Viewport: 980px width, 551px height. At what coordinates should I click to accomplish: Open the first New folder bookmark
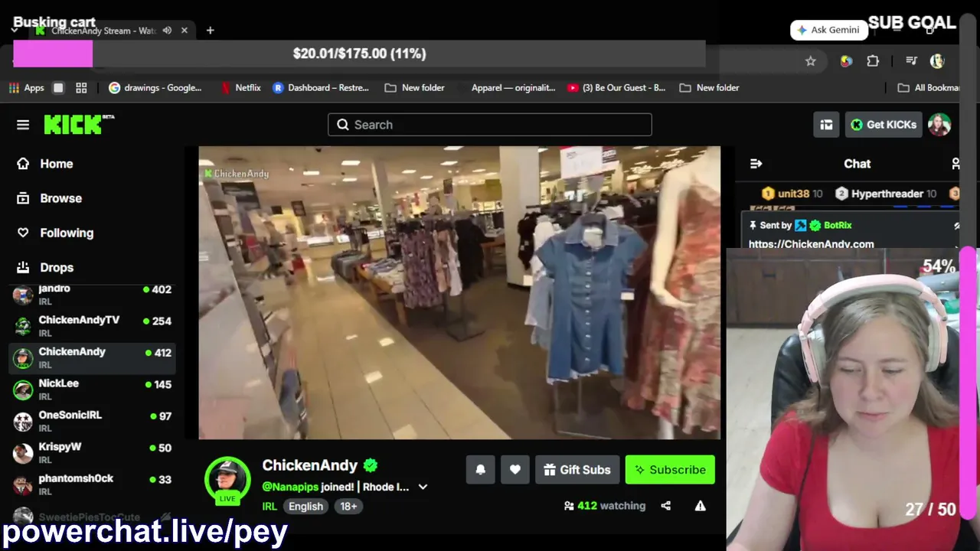414,88
